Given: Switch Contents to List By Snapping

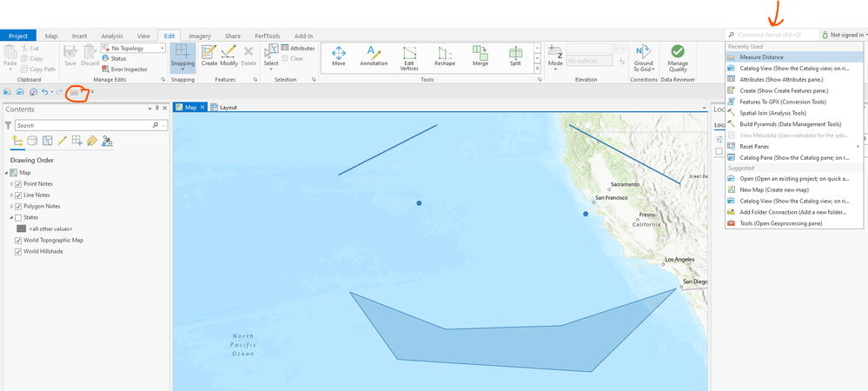Looking at the screenshot, I should tap(77, 141).
